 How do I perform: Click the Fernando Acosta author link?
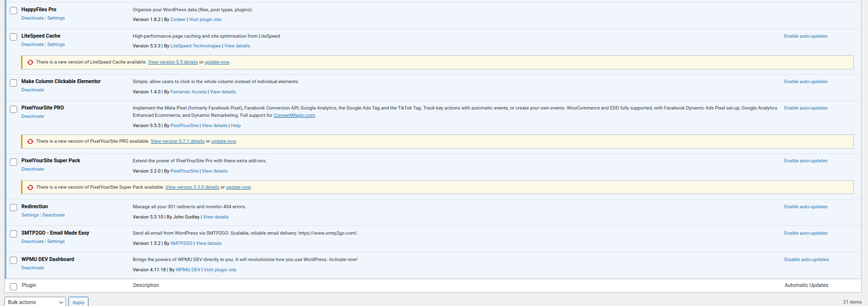point(188,92)
